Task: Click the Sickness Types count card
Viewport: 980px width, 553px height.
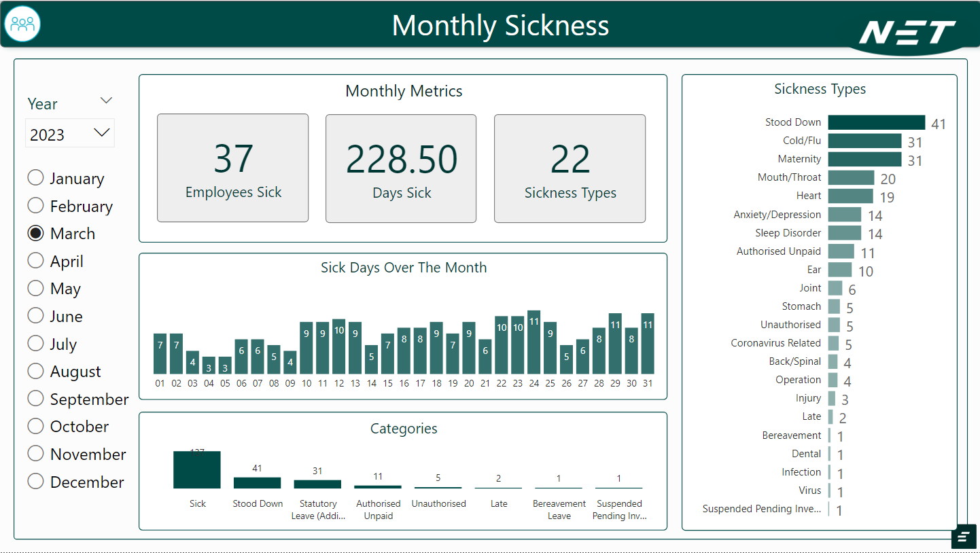Action: coord(570,168)
